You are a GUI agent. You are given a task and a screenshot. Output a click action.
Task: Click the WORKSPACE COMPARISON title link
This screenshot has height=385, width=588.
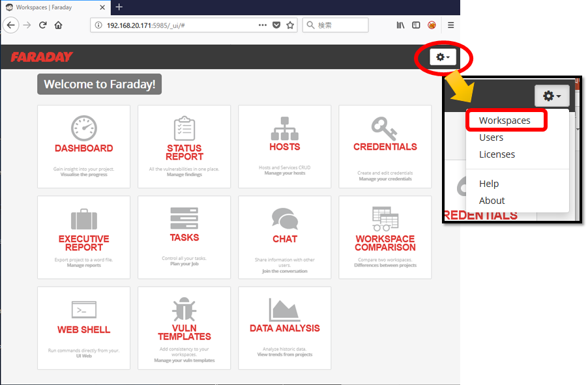pos(385,243)
